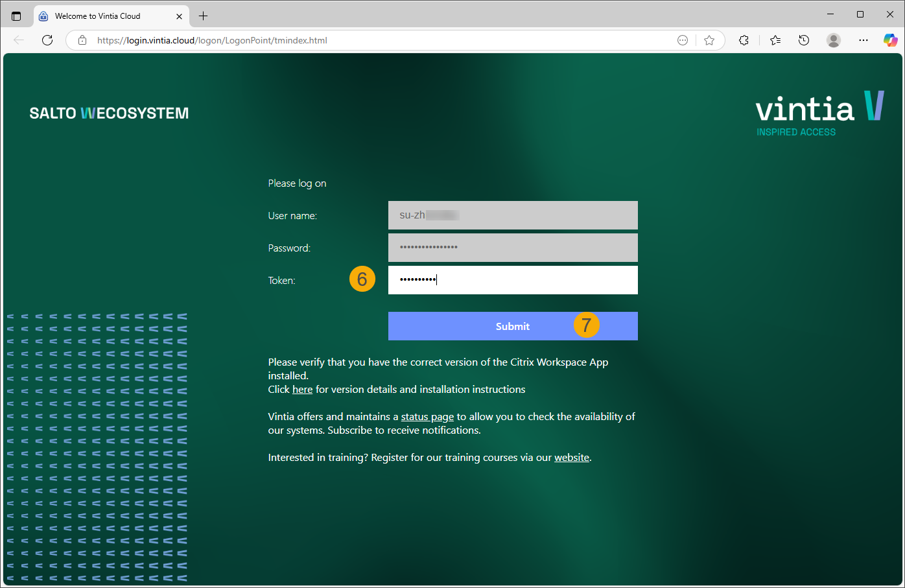Open Favorites list icon
Screen dimensions: 905x588
point(775,40)
